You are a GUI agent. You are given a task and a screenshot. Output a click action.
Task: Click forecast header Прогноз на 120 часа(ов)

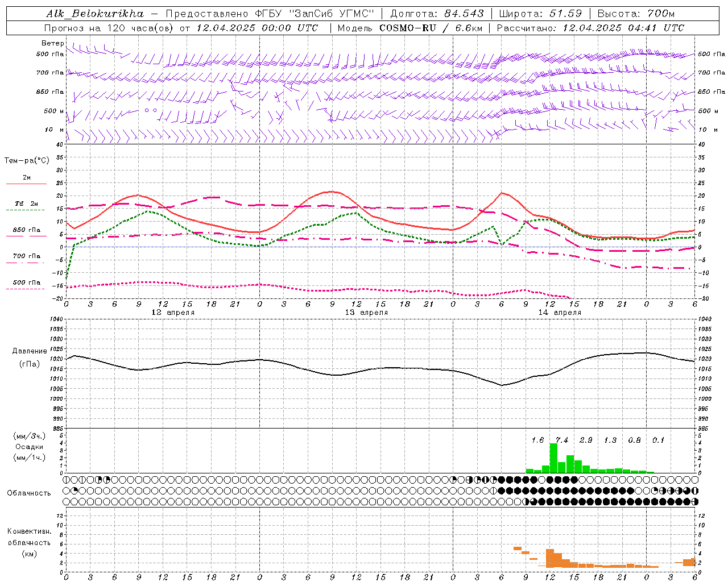pos(109,28)
